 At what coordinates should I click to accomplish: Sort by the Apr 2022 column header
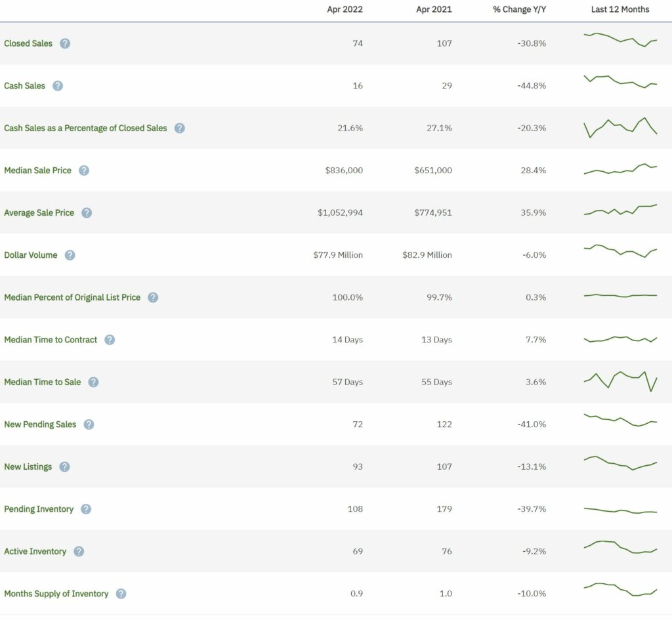tap(345, 9)
